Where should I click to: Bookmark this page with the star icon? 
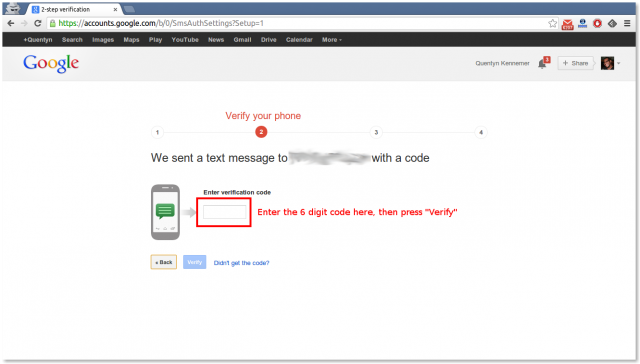[552, 24]
